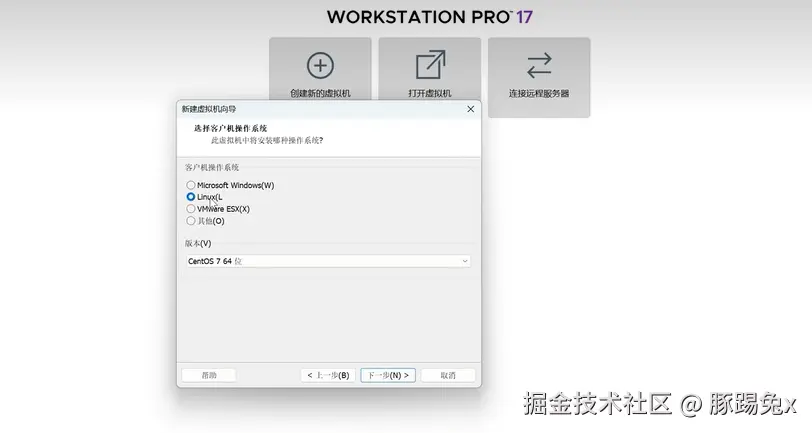
Task: Click the WORKSTATION PRO 17 logo
Action: (x=429, y=17)
